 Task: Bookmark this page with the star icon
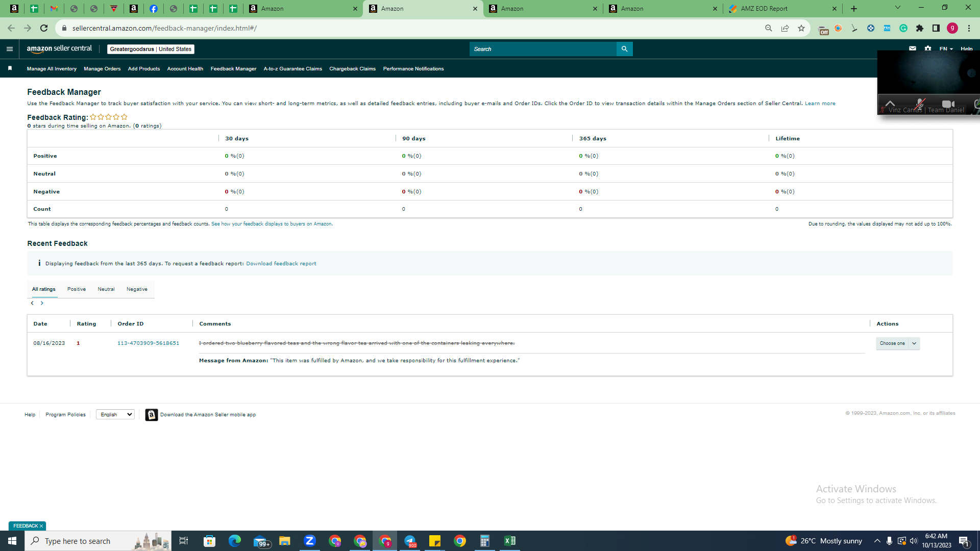801,28
